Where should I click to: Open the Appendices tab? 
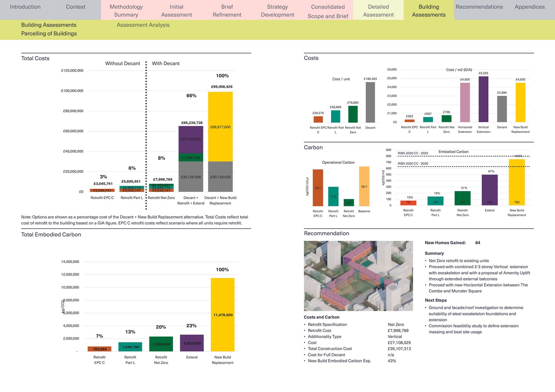[x=529, y=7]
